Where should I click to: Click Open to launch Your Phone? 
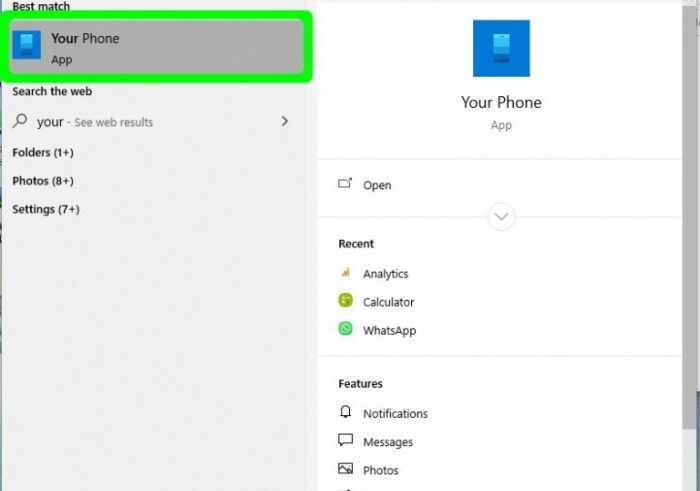[x=377, y=185]
